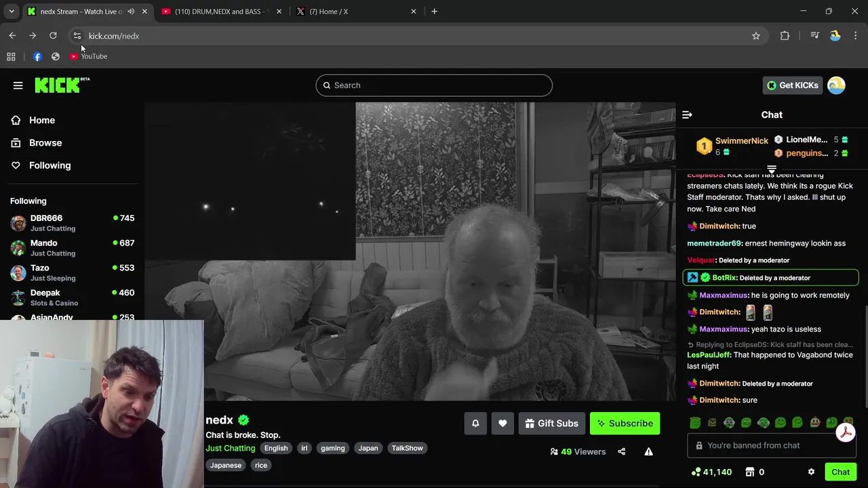Click the nedx stream video player
The image size is (868, 488).
point(410,251)
